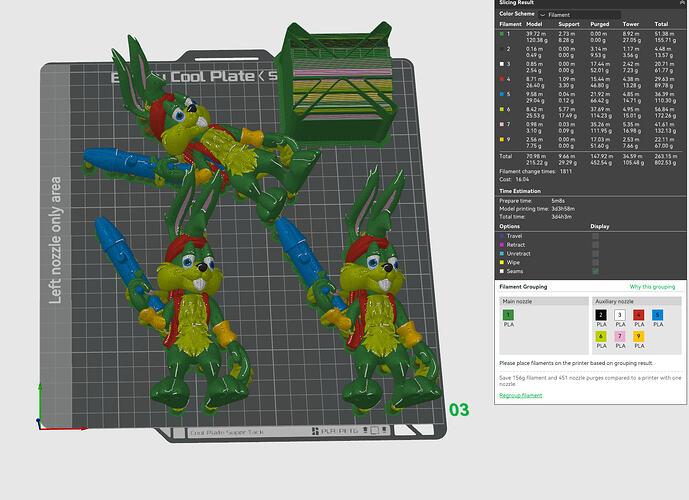The width and height of the screenshot is (689, 500).
Task: Select black filament 2 square in Auxiliary nozzle
Action: click(x=601, y=315)
